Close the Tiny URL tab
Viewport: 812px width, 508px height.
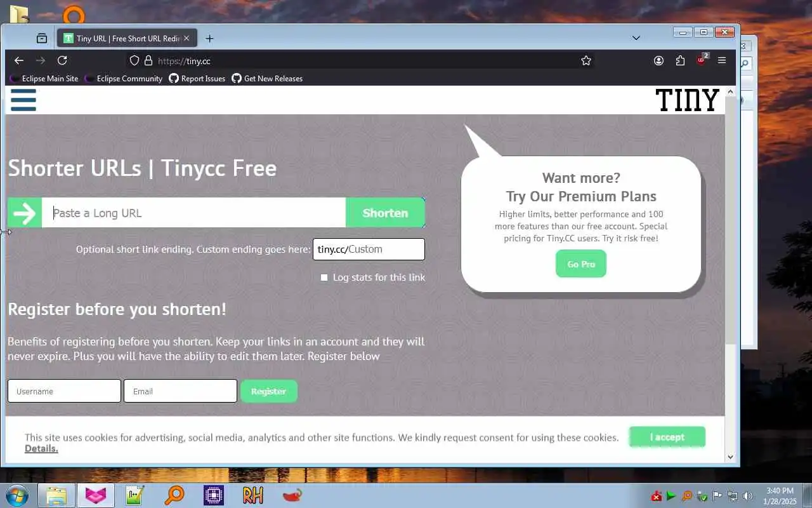tap(187, 38)
